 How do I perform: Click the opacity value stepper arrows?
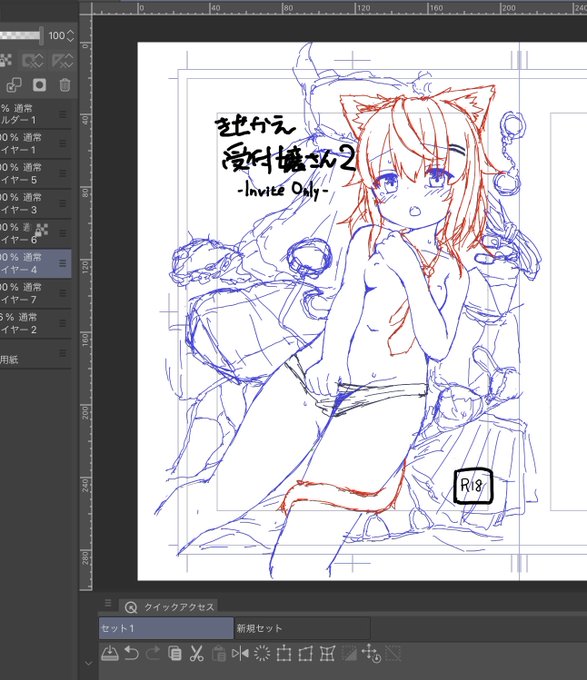click(71, 36)
